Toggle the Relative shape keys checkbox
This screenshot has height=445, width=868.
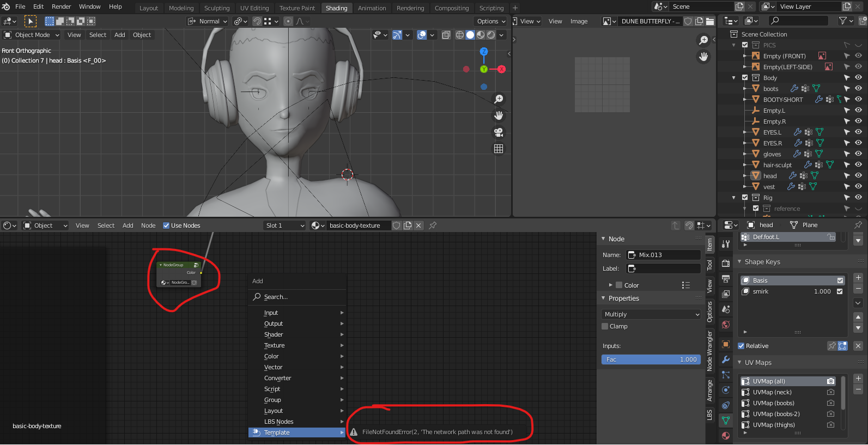741,346
